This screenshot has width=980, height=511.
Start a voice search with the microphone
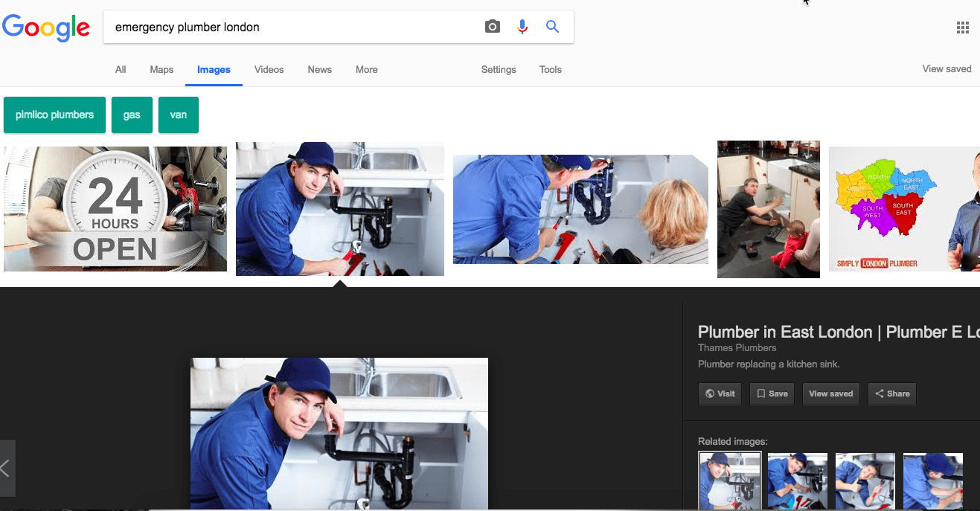click(522, 26)
